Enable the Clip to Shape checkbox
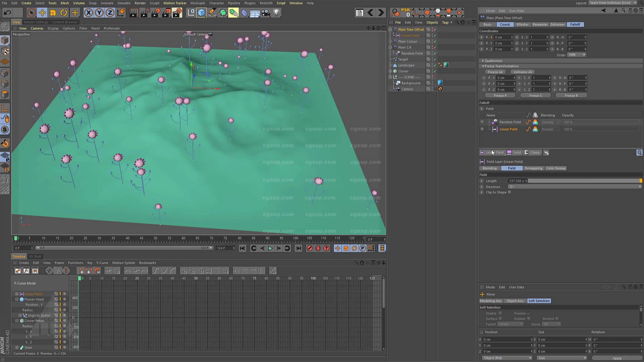Viewport: 644px width, 362px height. 509,192
